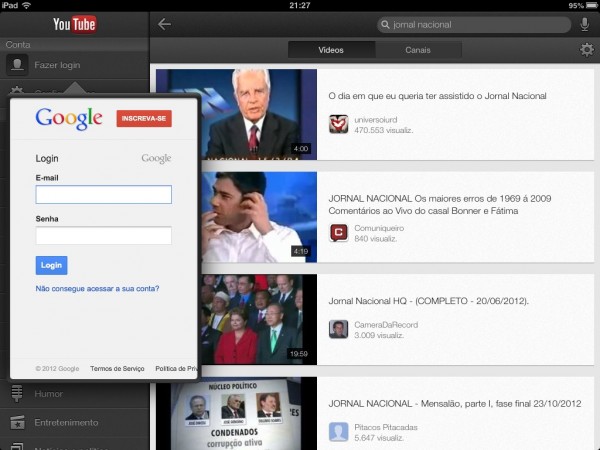Tap the Google logo in login popup
This screenshot has height=450, width=600.
point(69,119)
